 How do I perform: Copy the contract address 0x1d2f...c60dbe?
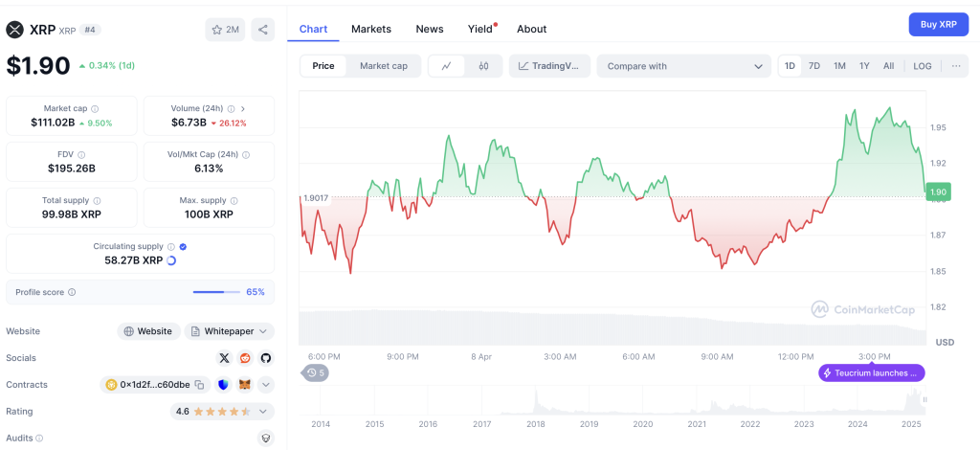click(x=199, y=384)
